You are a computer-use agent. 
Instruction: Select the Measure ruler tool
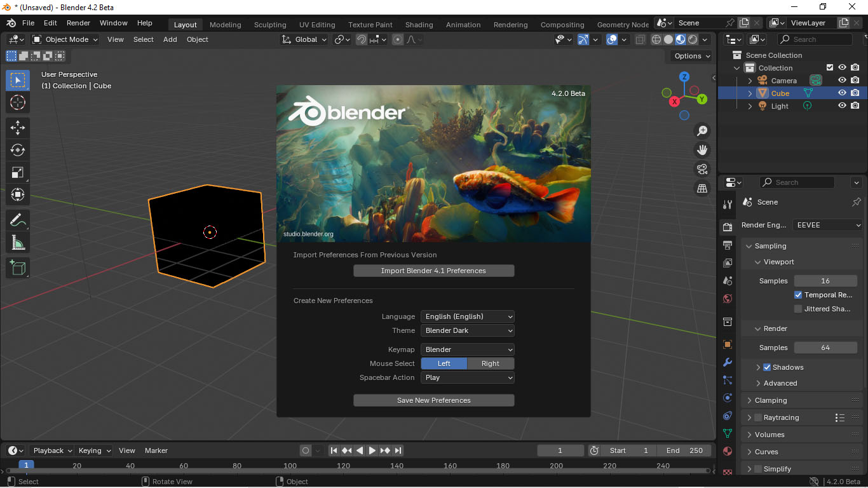tap(18, 243)
